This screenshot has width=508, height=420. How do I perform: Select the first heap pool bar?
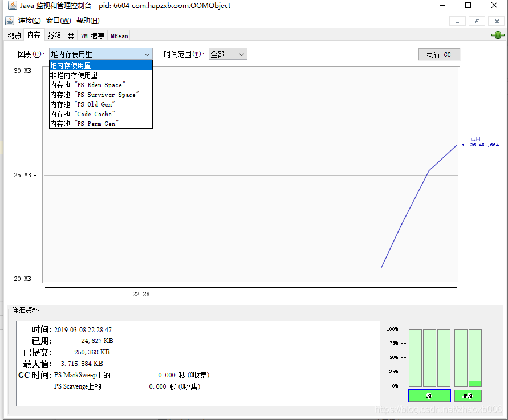pyautogui.click(x=415, y=358)
